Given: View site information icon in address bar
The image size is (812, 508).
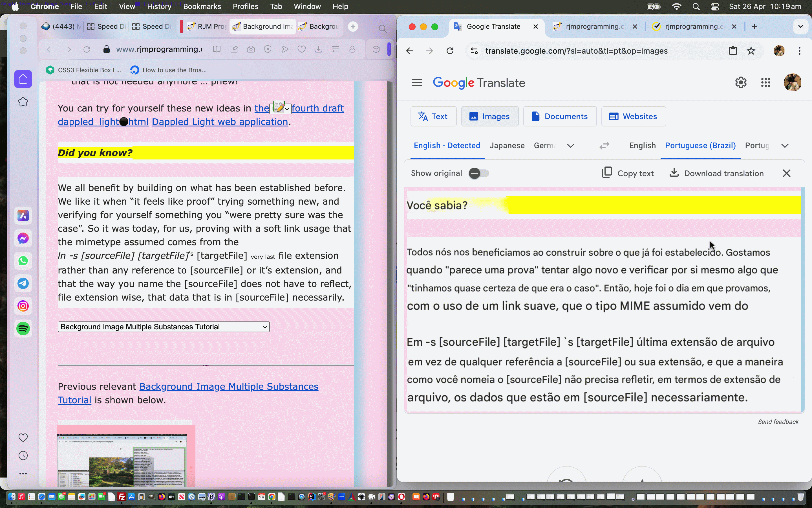Looking at the screenshot, I should click(x=474, y=51).
